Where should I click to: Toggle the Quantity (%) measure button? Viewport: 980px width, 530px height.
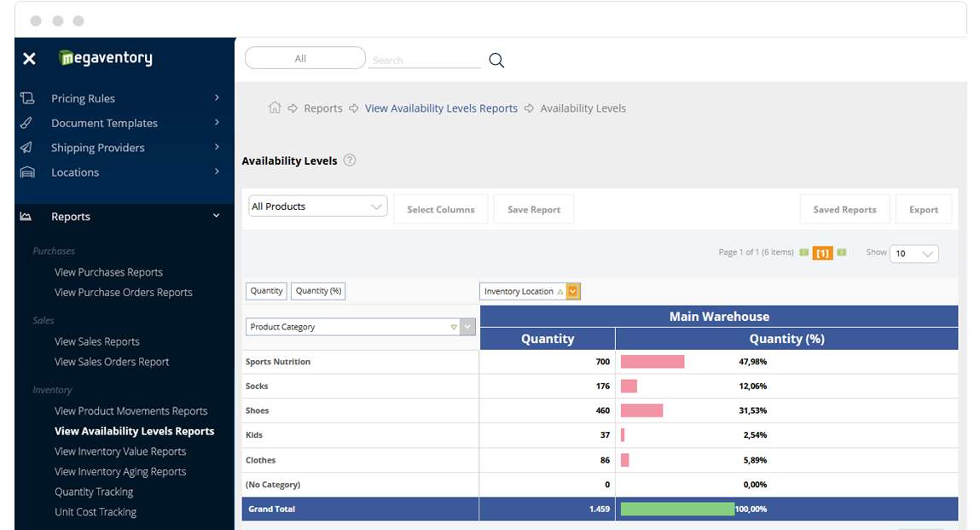(x=318, y=291)
